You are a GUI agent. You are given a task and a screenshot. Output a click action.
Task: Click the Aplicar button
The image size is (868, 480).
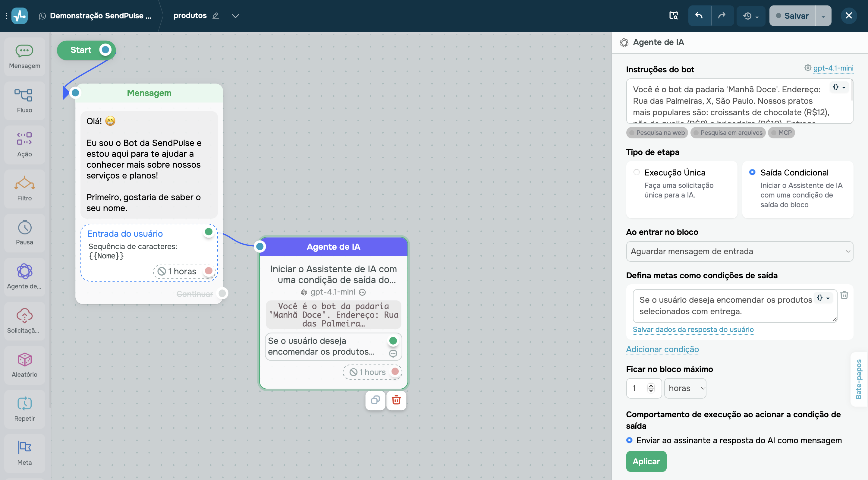[646, 461]
